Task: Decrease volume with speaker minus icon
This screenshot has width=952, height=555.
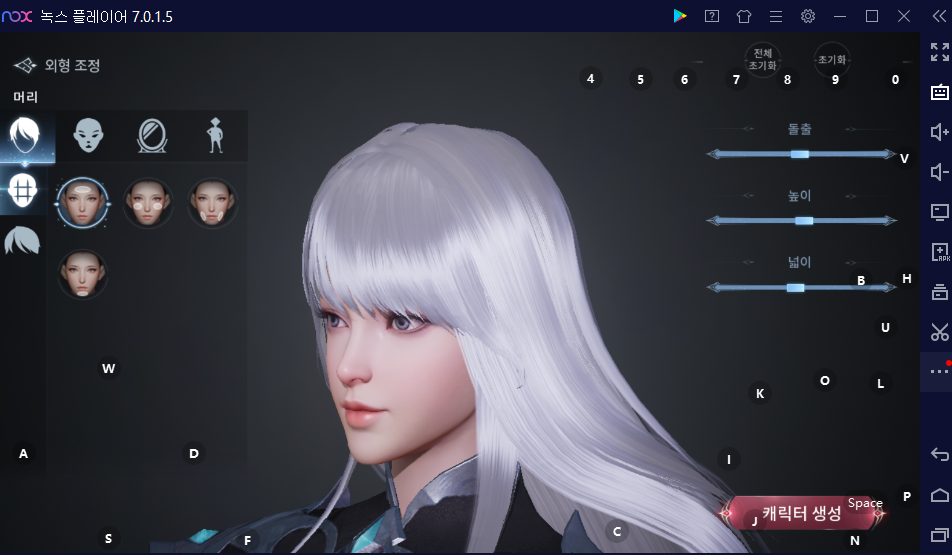Action: (x=939, y=172)
